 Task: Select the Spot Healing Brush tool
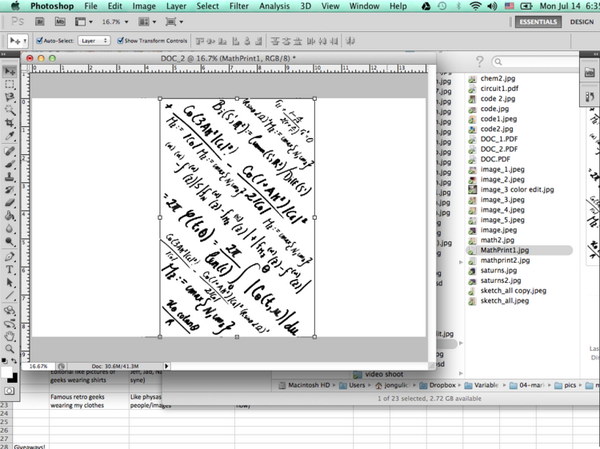coord(10,151)
